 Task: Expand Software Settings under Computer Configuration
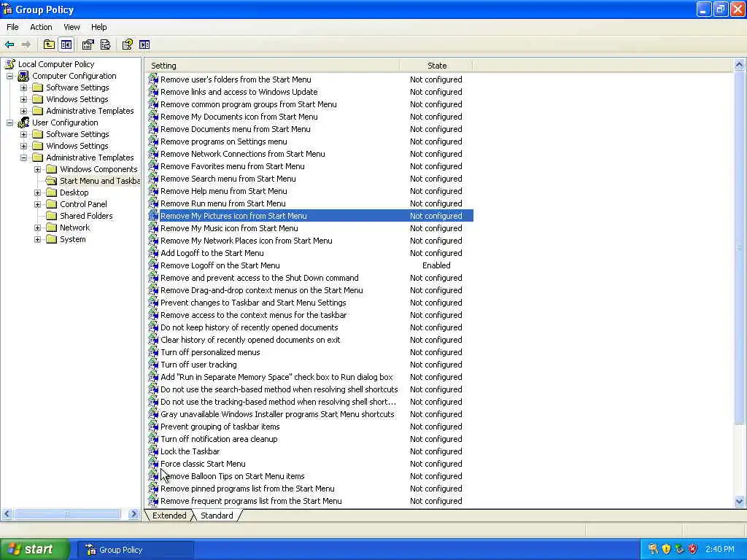tap(23, 87)
